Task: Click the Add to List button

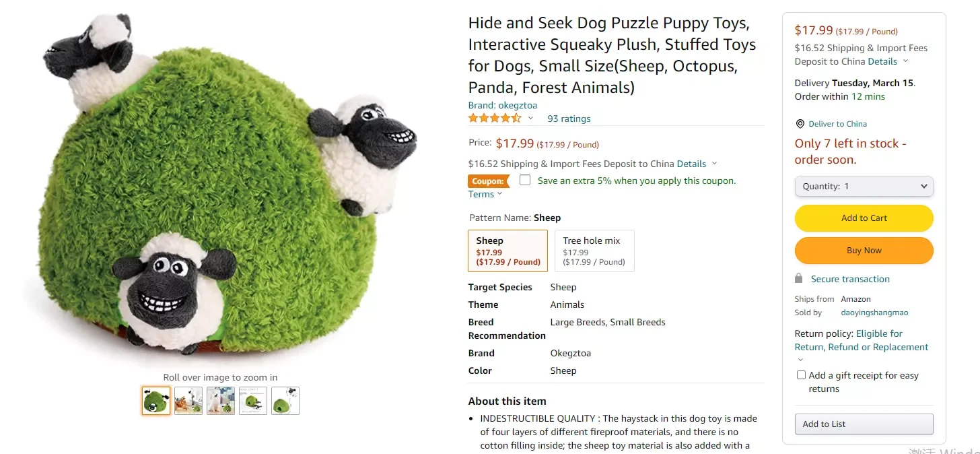Action: coord(864,424)
